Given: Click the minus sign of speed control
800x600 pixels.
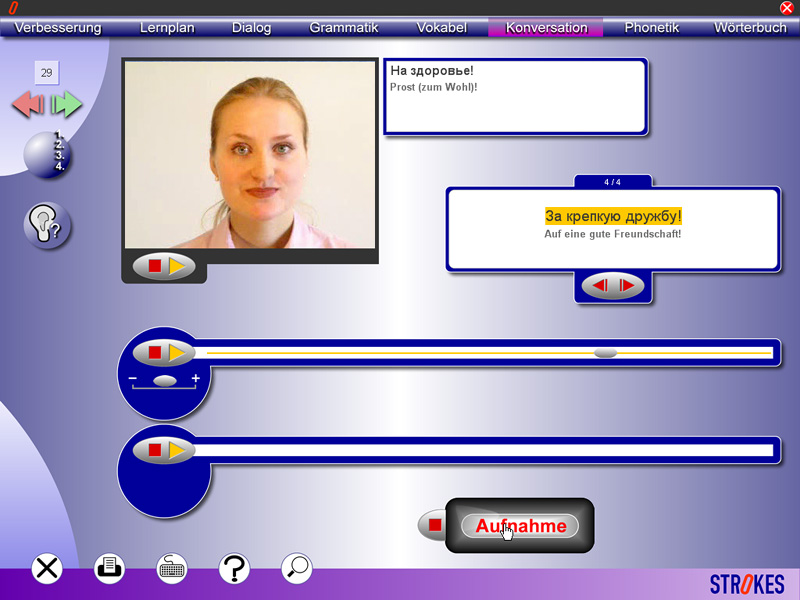Looking at the screenshot, I should (133, 378).
